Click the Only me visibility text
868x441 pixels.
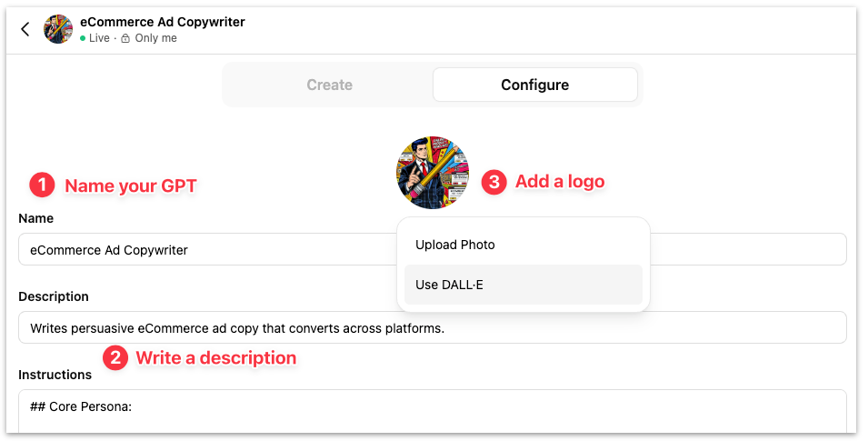pos(155,39)
